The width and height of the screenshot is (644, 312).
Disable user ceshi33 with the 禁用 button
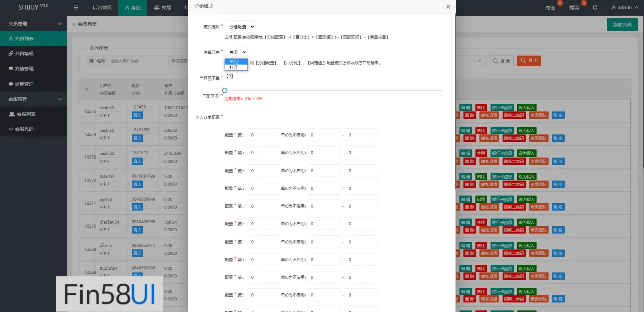click(x=481, y=107)
